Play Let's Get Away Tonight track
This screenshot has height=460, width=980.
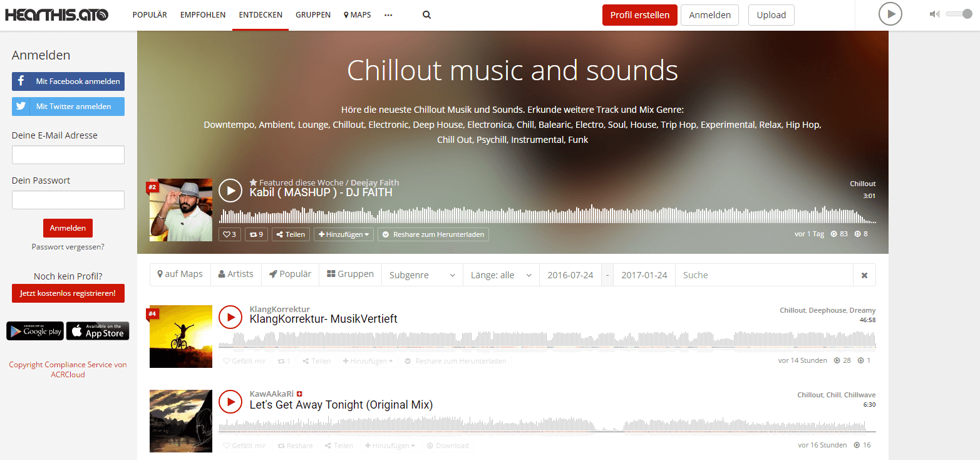[x=230, y=402]
